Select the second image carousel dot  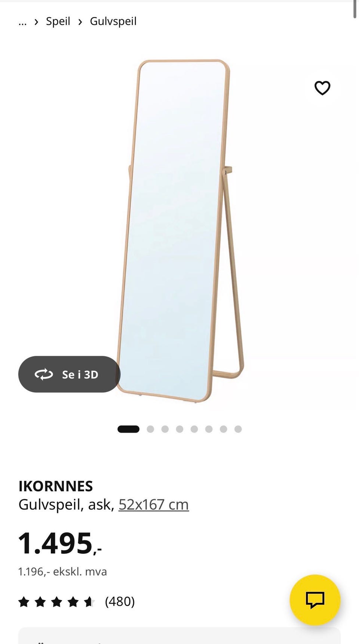point(150,429)
